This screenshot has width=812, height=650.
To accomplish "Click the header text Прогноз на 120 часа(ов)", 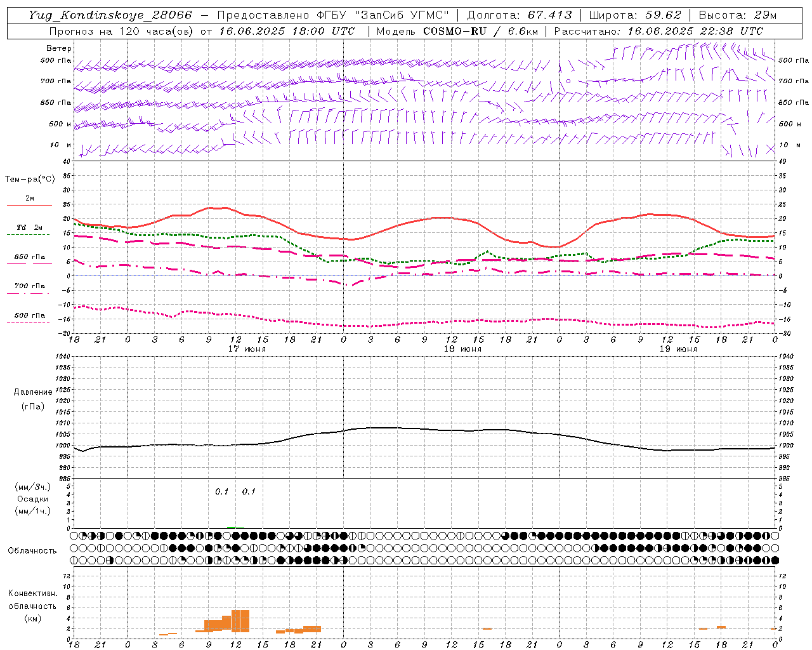I will pyautogui.click(x=122, y=31).
